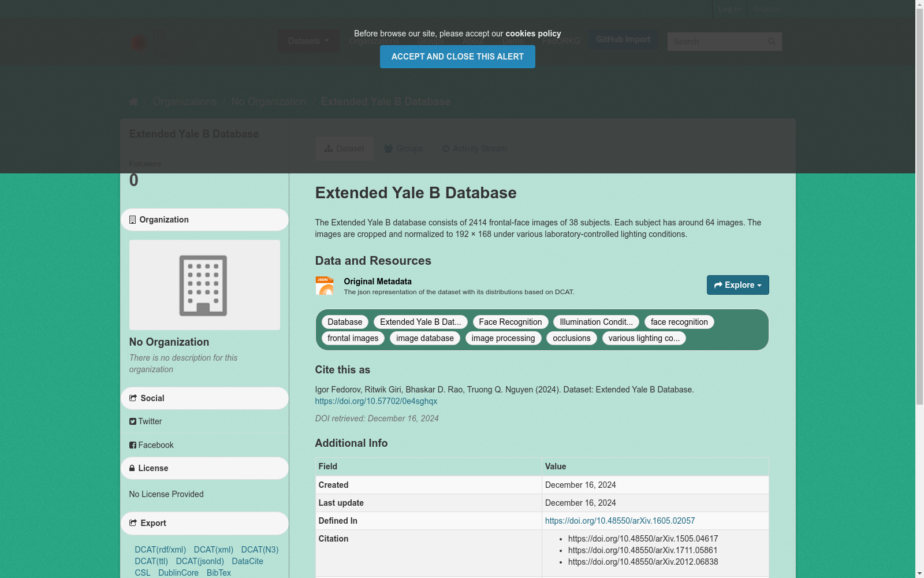Select the lowercase face recognition tag
The width and height of the screenshot is (924, 578).
(679, 322)
